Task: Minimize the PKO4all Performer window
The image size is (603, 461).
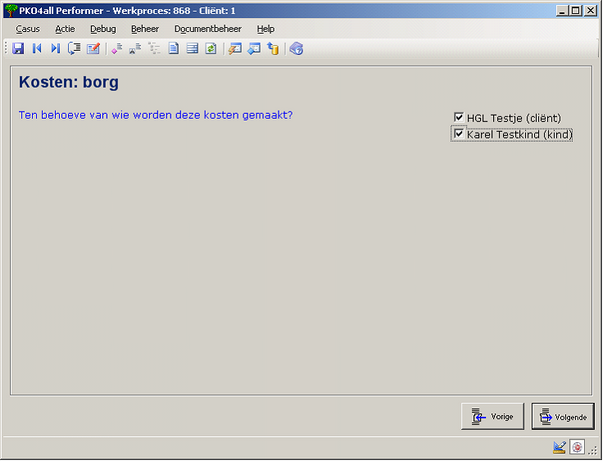Action: pyautogui.click(x=562, y=11)
